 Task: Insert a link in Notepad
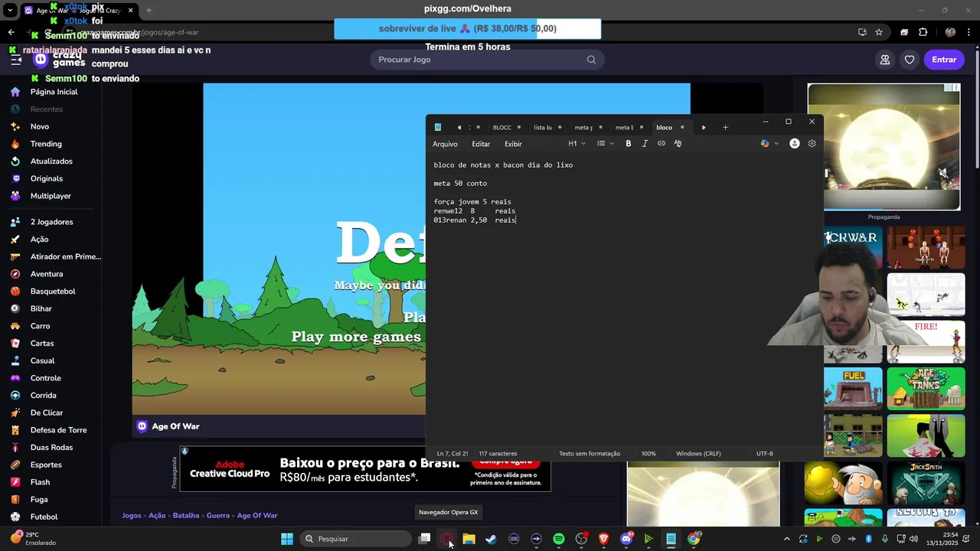click(x=661, y=144)
